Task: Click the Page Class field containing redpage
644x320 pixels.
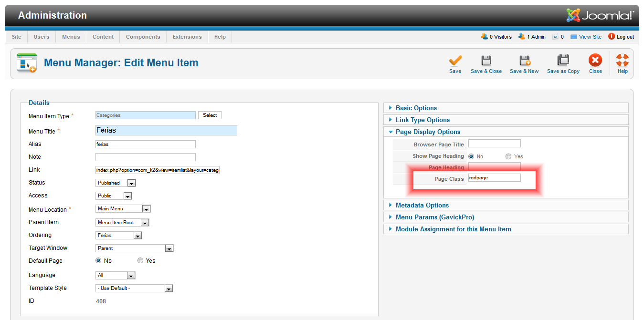Action: pyautogui.click(x=495, y=177)
